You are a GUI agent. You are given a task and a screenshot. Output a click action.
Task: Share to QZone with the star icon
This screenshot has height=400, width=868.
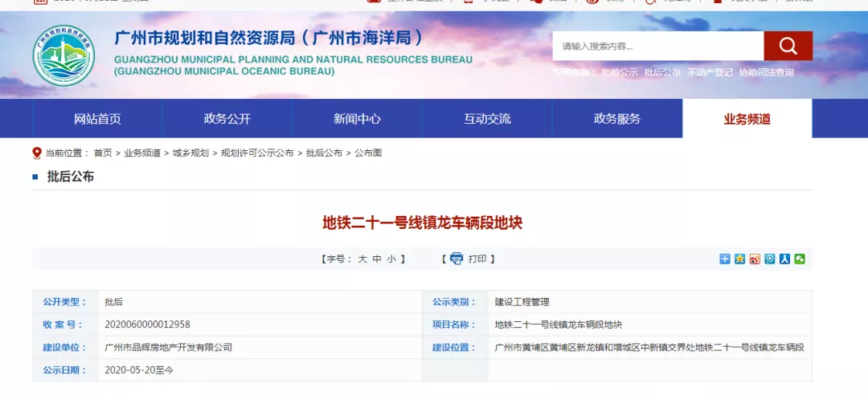pyautogui.click(x=739, y=259)
